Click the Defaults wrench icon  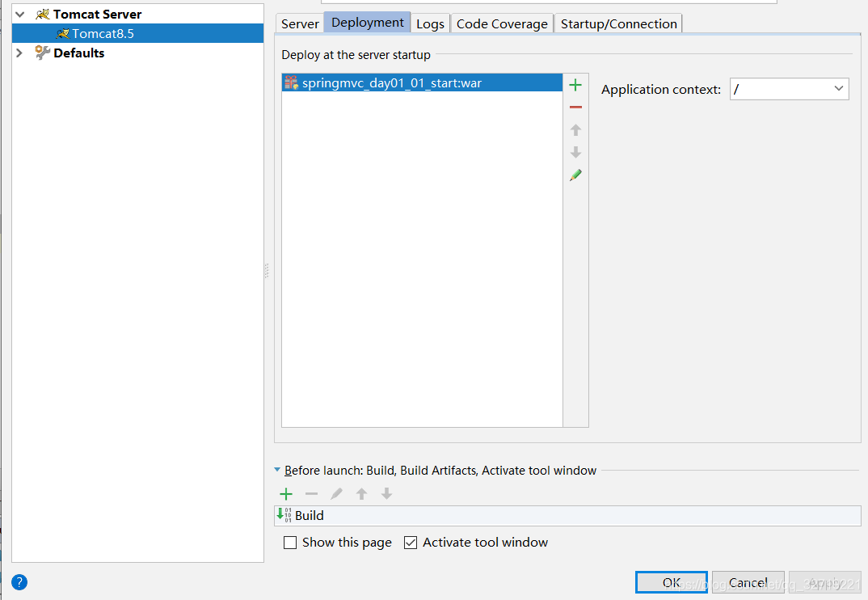point(42,53)
